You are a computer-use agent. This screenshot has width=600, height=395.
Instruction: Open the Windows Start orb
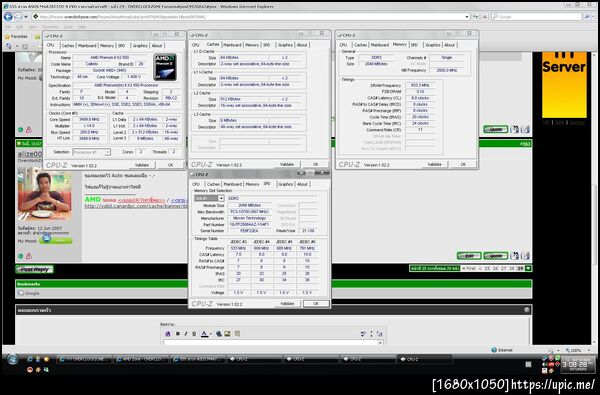[12, 359]
